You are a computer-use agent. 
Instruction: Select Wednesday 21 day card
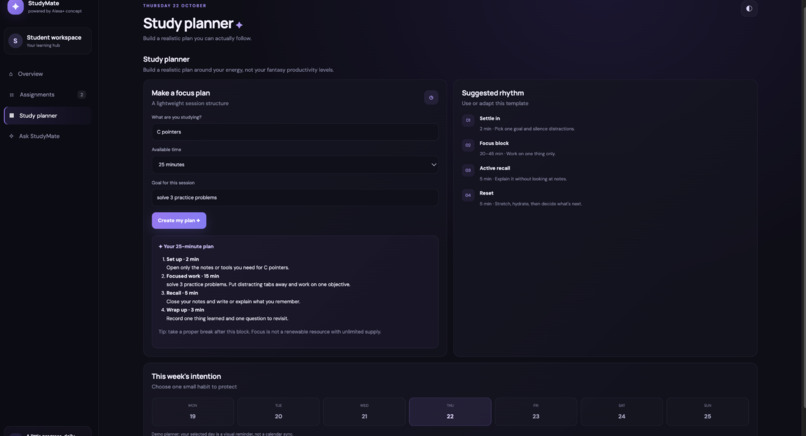[364, 411]
